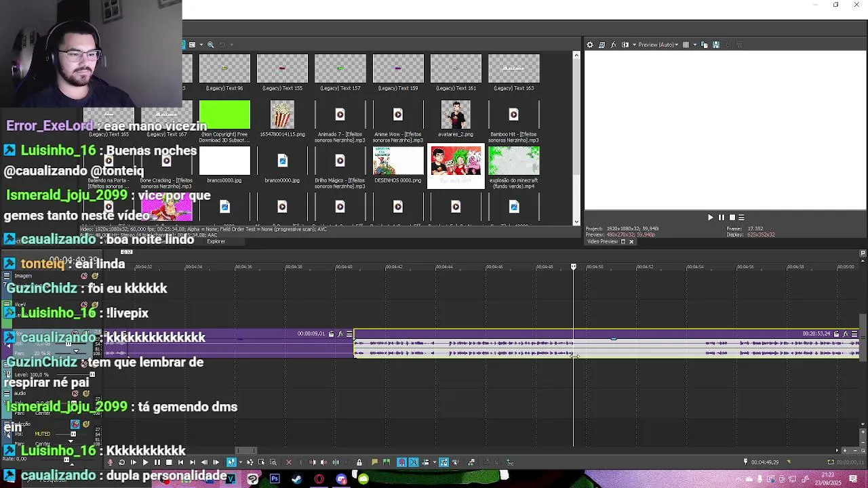Screen dimensions: 868x488
Task: Open the taskbar notification center icon
Action: click(854, 479)
